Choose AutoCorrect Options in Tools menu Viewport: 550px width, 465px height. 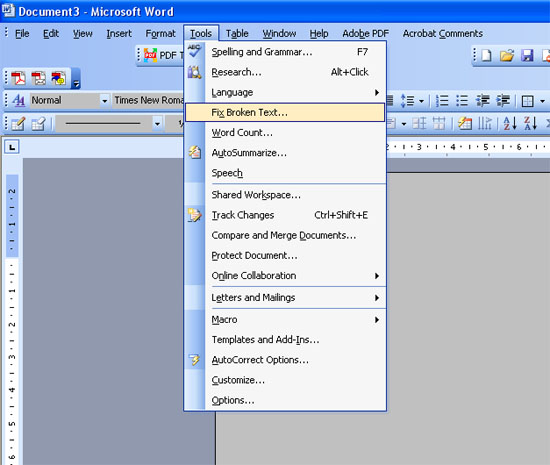click(285, 360)
